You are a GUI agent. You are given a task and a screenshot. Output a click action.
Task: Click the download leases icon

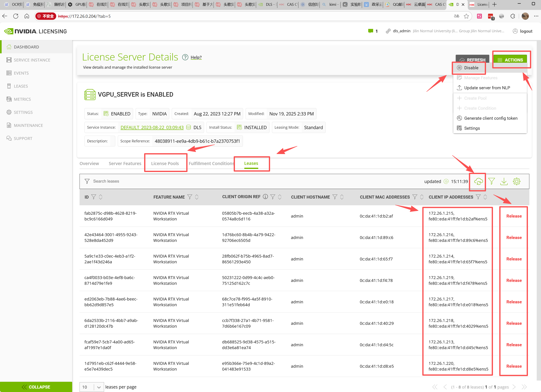click(x=504, y=182)
